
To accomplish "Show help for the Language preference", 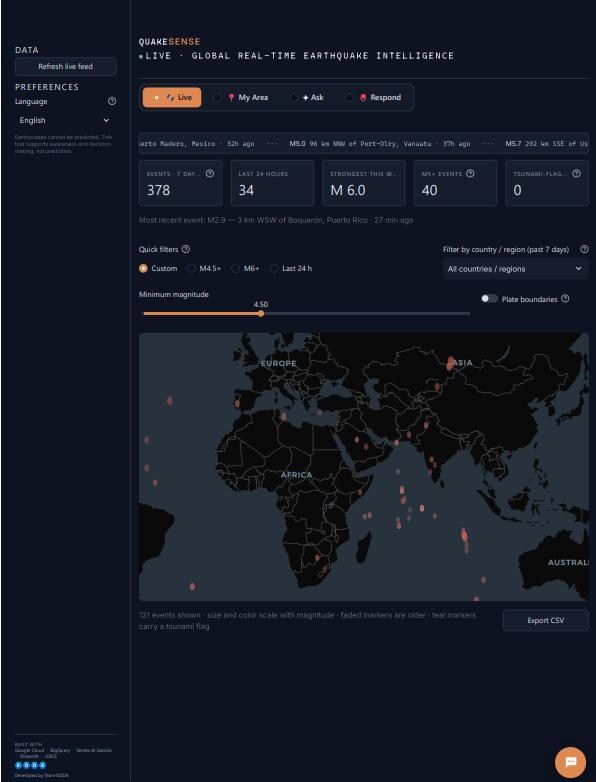I will (112, 101).
